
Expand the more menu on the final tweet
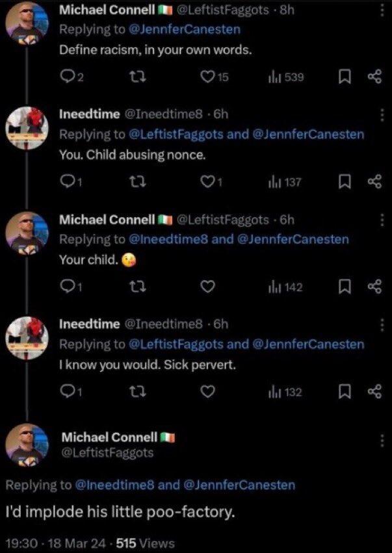[382, 440]
